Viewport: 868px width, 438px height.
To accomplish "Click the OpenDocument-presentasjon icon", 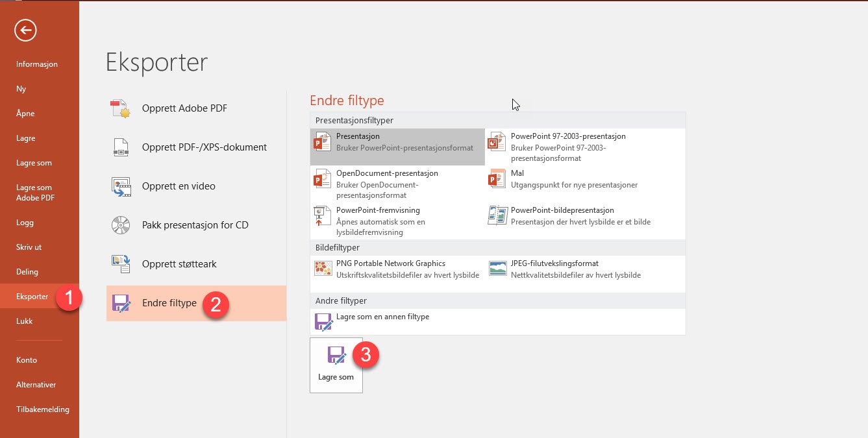I will pos(322,178).
